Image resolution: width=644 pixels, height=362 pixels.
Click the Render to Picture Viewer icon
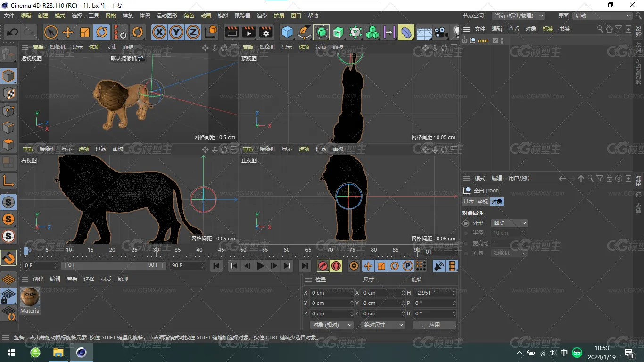click(249, 32)
